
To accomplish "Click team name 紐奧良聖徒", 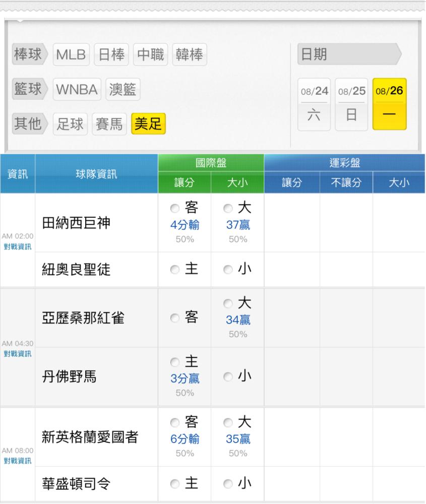I will [x=76, y=269].
